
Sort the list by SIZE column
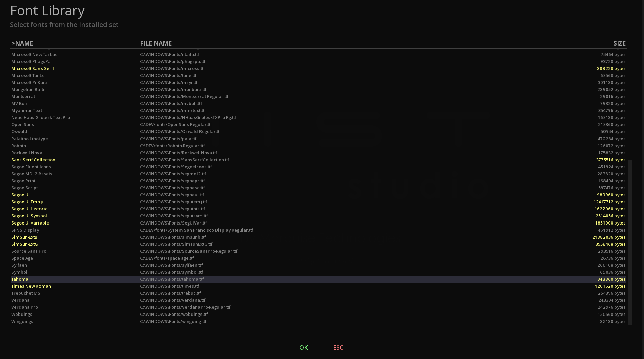[619, 43]
